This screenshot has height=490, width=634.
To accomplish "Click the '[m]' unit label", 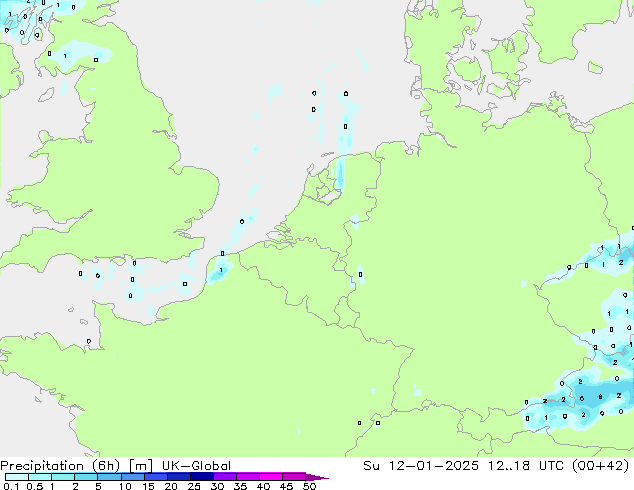I will [x=140, y=466].
